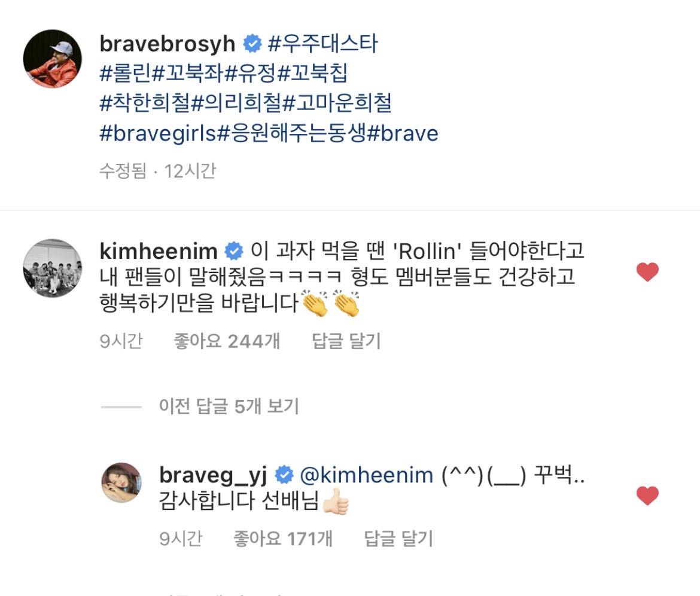The image size is (700, 596).
Task: Open the #bravegirls hashtag
Action: pos(157,133)
